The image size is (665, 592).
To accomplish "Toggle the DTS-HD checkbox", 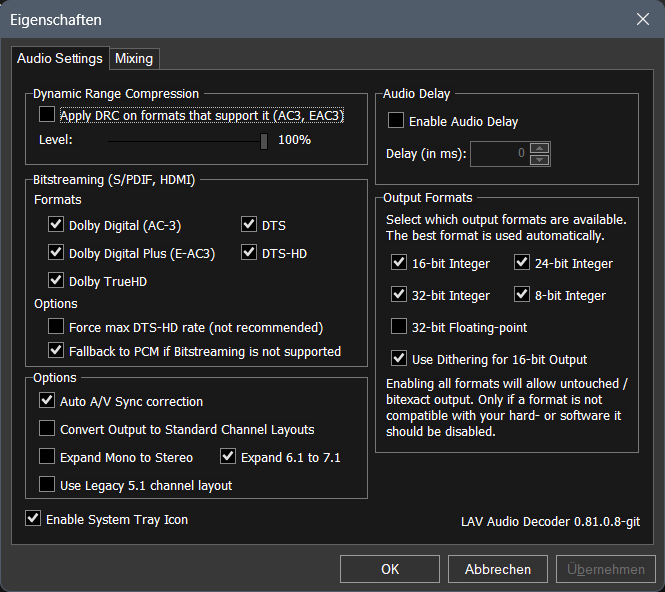I will [249, 252].
